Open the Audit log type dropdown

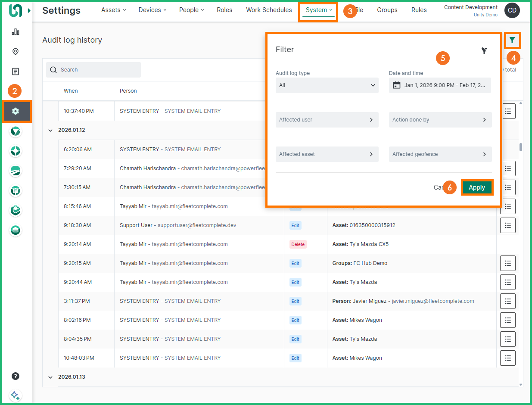[x=327, y=85]
